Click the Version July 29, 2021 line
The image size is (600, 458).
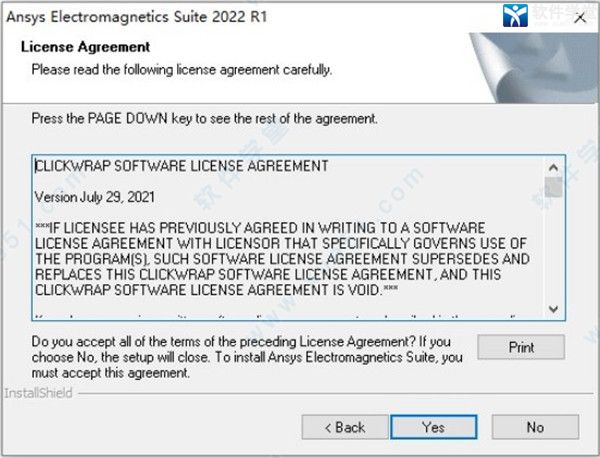click(x=95, y=197)
